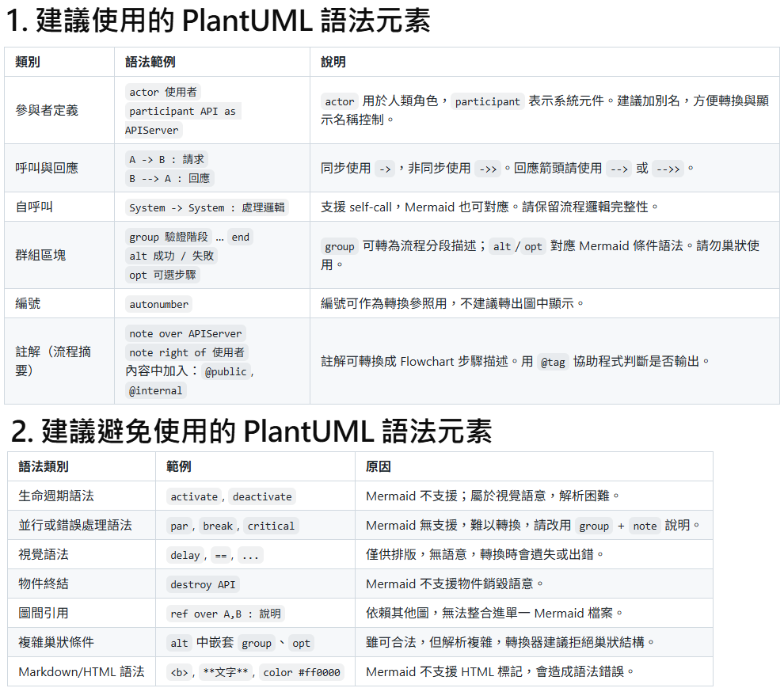Click the text "僅供排版，無語意，轉換時會遺失或出錯。"
The height and width of the screenshot is (688, 784).
click(485, 554)
